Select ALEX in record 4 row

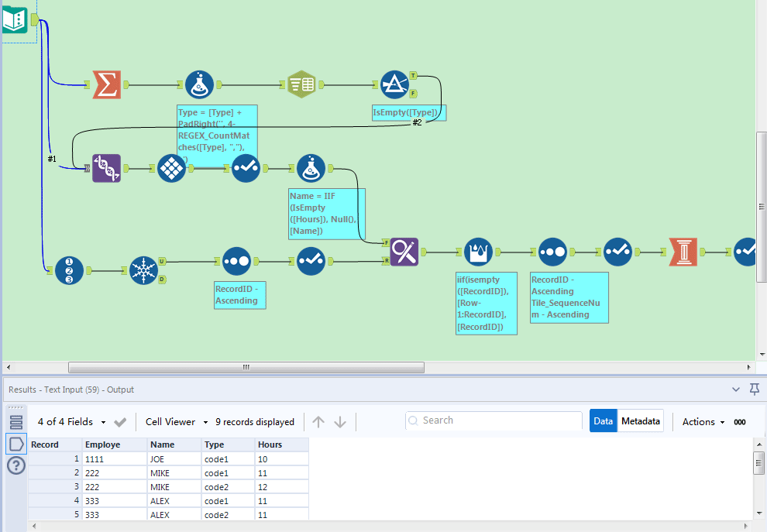(174, 501)
